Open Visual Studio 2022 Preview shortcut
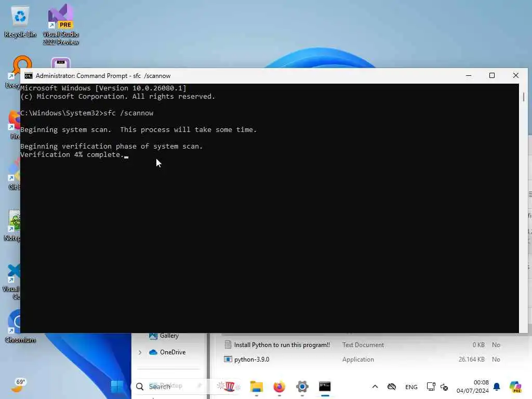532x399 pixels. click(x=61, y=24)
